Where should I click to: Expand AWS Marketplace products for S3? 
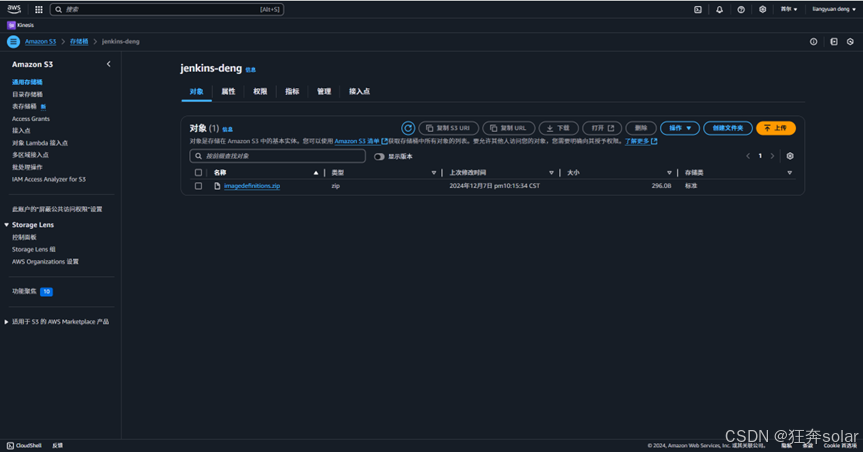(x=7, y=322)
